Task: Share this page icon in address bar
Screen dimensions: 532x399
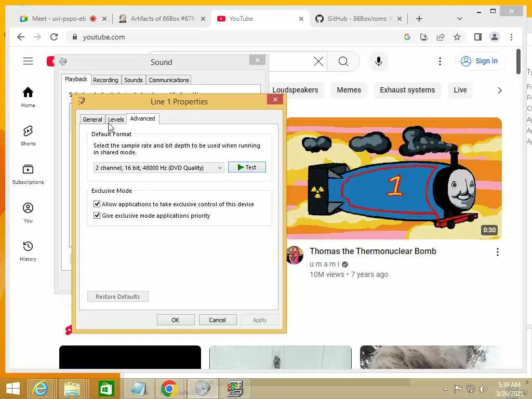Action: [x=441, y=37]
